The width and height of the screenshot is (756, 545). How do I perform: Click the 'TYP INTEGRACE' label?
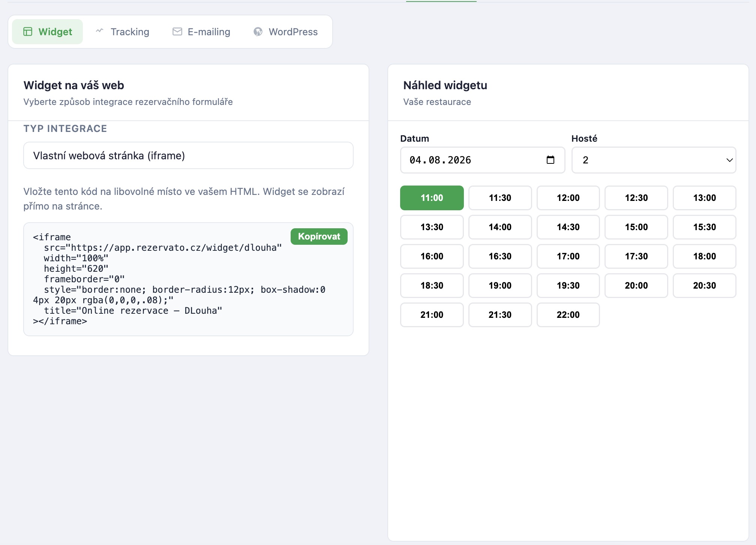(x=65, y=129)
